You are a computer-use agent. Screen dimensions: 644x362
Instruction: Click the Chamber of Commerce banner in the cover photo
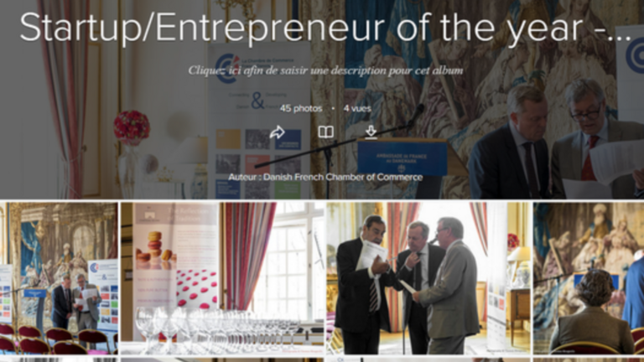point(259,121)
